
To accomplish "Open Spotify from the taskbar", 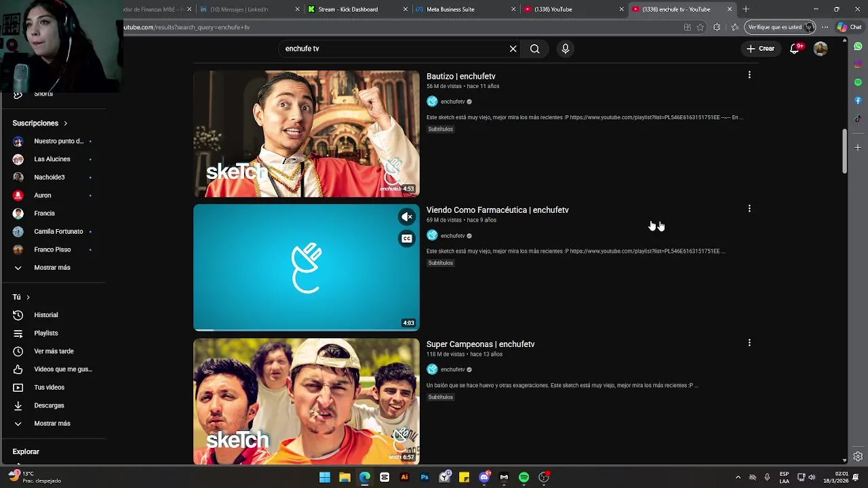I will (x=524, y=477).
